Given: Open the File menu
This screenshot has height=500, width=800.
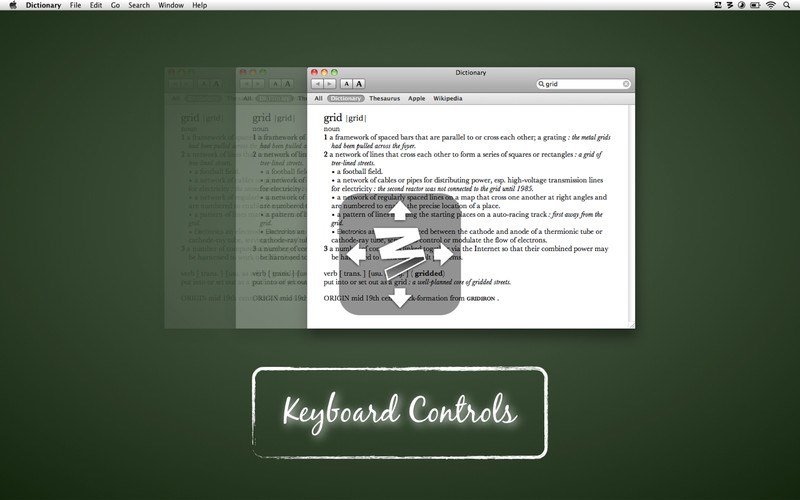Looking at the screenshot, I should (x=73, y=5).
